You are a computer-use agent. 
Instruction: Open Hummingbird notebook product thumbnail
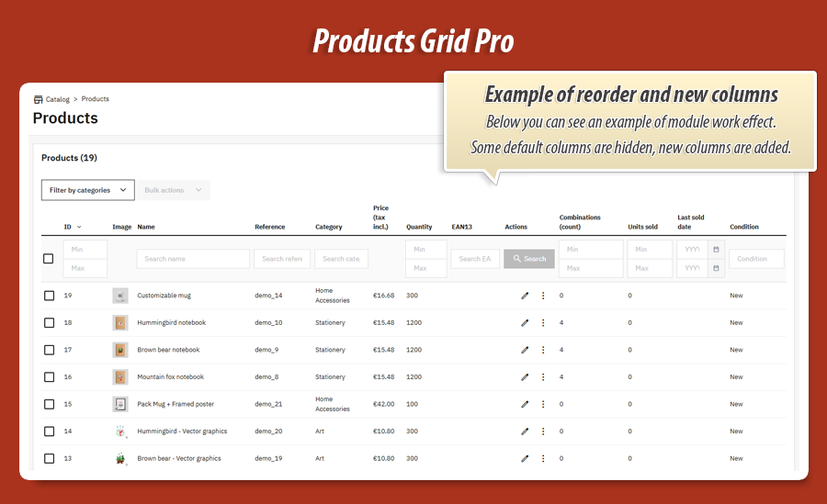120,322
